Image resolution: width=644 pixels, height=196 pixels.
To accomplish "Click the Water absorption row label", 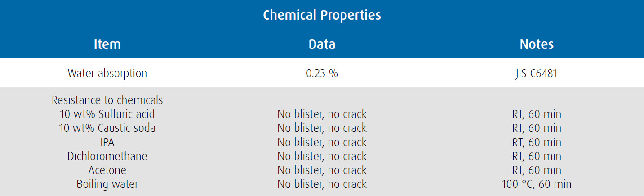I will click(x=107, y=73).
